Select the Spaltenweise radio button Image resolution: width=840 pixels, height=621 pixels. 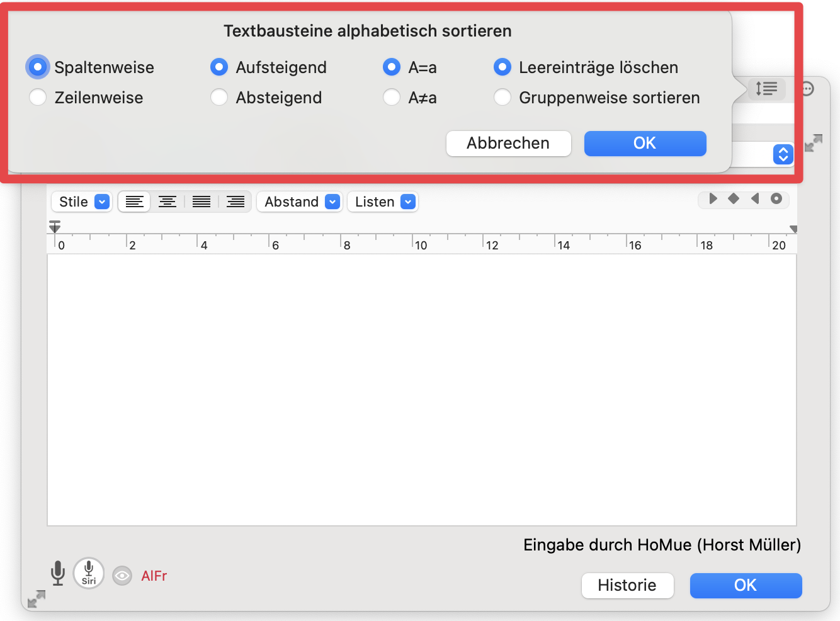[38, 67]
